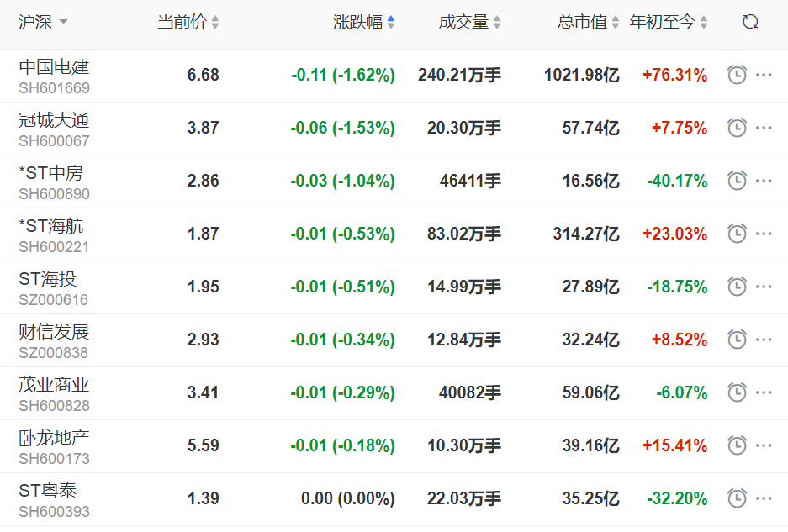Sort the list by 当前价 column
This screenshot has height=532, width=788.
[x=188, y=22]
